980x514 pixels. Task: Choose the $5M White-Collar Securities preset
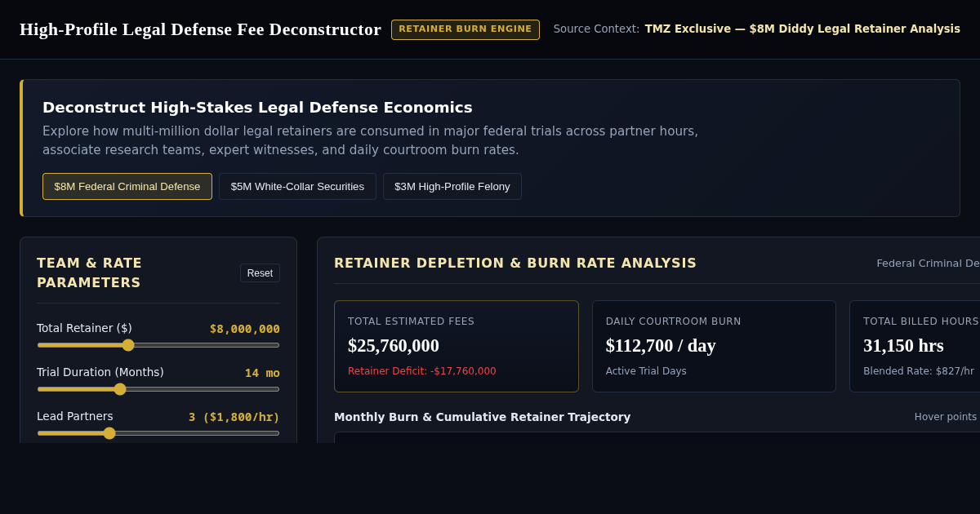coord(297,186)
